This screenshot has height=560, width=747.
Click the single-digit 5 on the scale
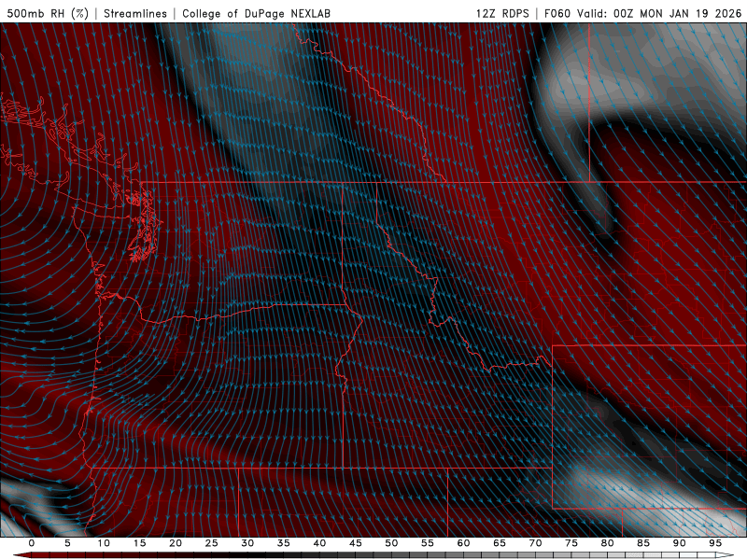(x=67, y=543)
